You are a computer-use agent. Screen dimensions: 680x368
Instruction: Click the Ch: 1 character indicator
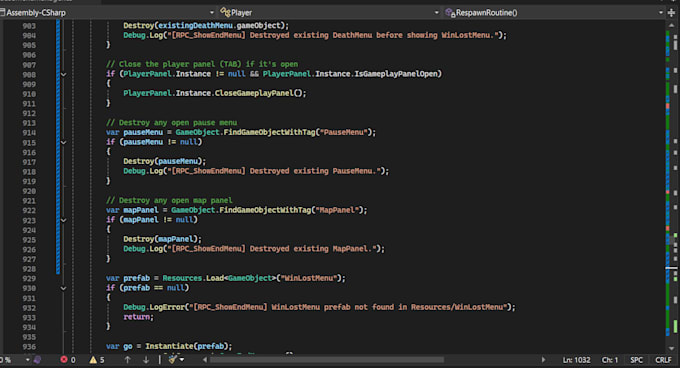click(610, 360)
